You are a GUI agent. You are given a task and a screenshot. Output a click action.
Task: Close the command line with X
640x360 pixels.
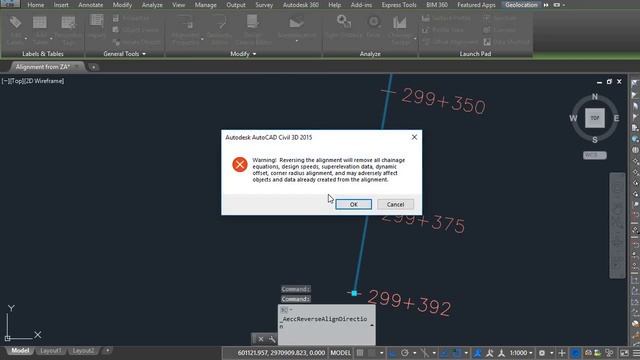click(261, 339)
